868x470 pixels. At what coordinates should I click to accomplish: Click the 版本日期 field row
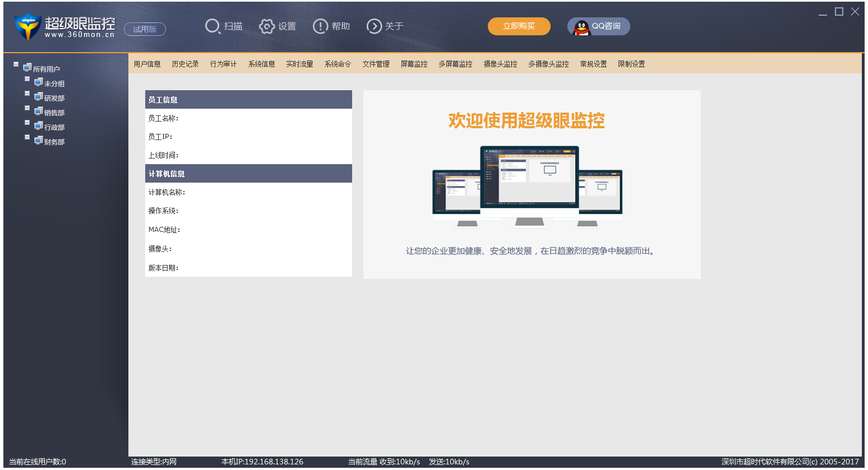pos(248,268)
